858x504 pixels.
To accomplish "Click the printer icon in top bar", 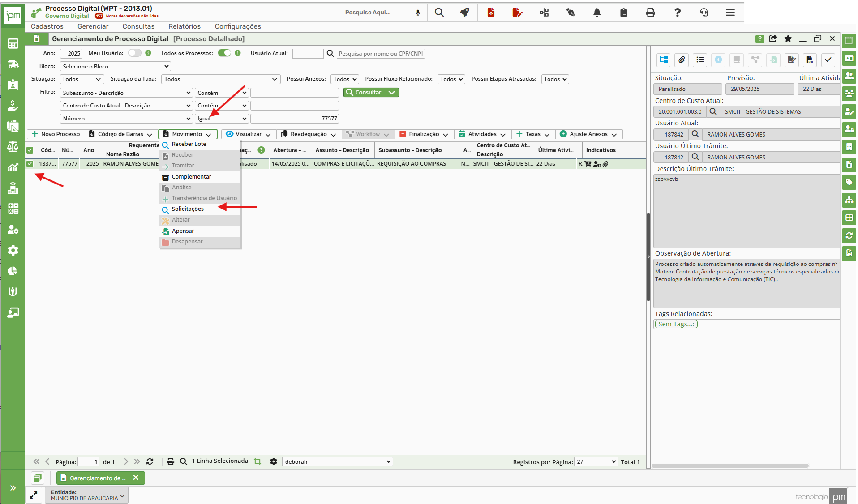I will (650, 13).
